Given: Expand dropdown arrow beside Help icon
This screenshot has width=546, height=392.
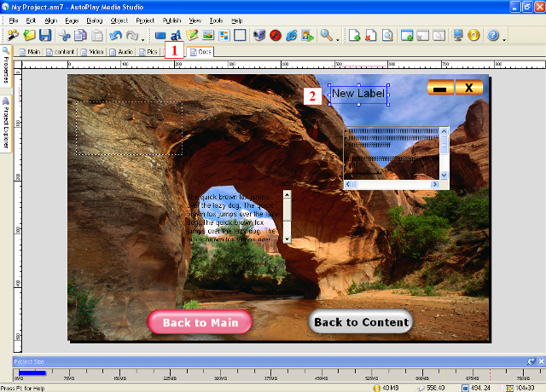Looking at the screenshot, I should click(504, 37).
